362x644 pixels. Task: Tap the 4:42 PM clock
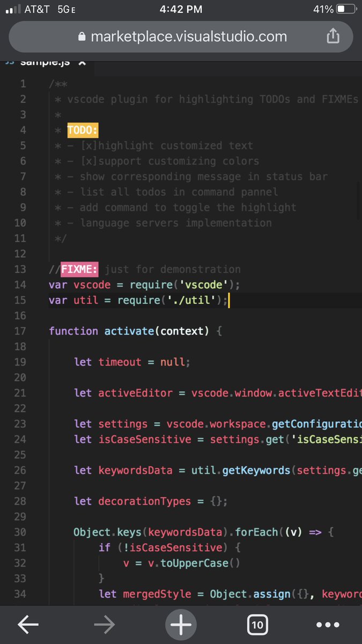[x=181, y=9]
